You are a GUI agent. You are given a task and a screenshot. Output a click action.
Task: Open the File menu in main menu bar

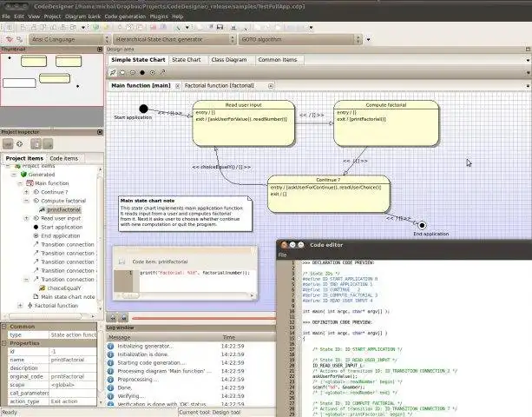point(6,17)
